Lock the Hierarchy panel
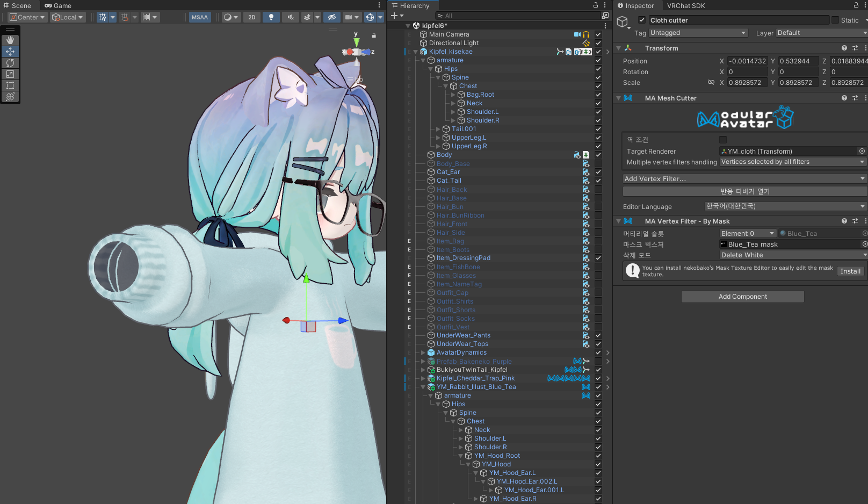 [595, 5]
